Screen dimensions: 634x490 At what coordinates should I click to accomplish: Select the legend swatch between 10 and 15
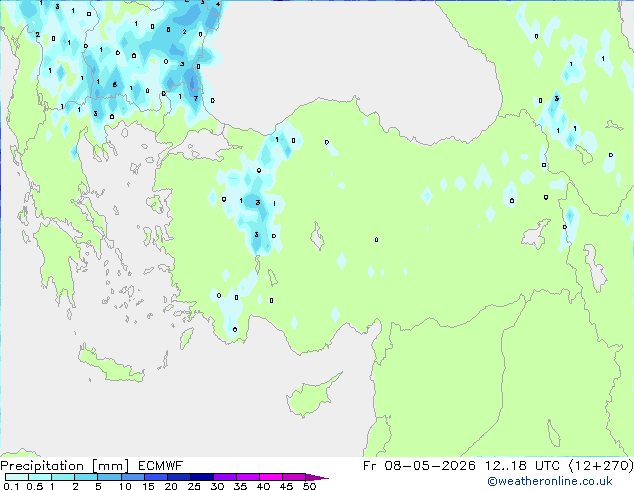pyautogui.click(x=132, y=477)
